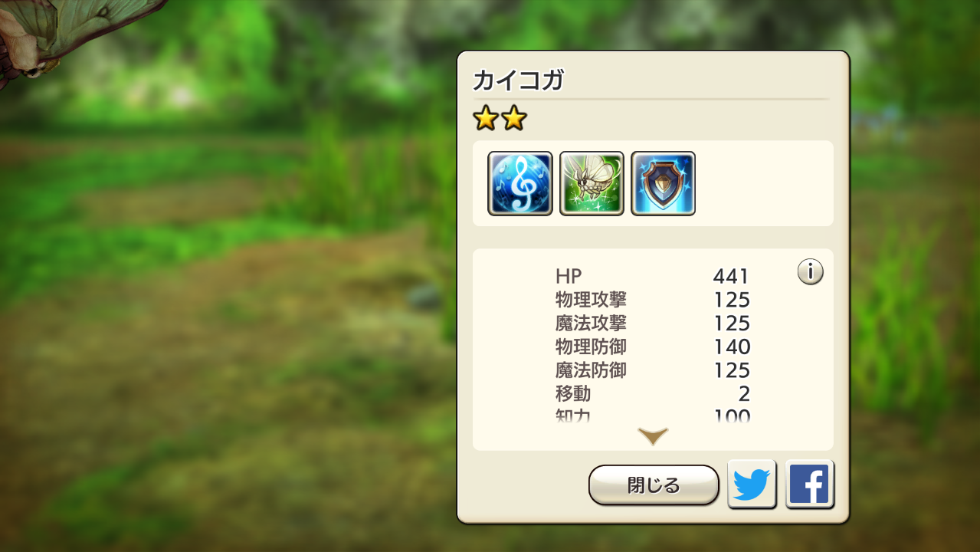Share via the Facebook icon
Image resolution: width=980 pixels, height=552 pixels.
tap(809, 485)
